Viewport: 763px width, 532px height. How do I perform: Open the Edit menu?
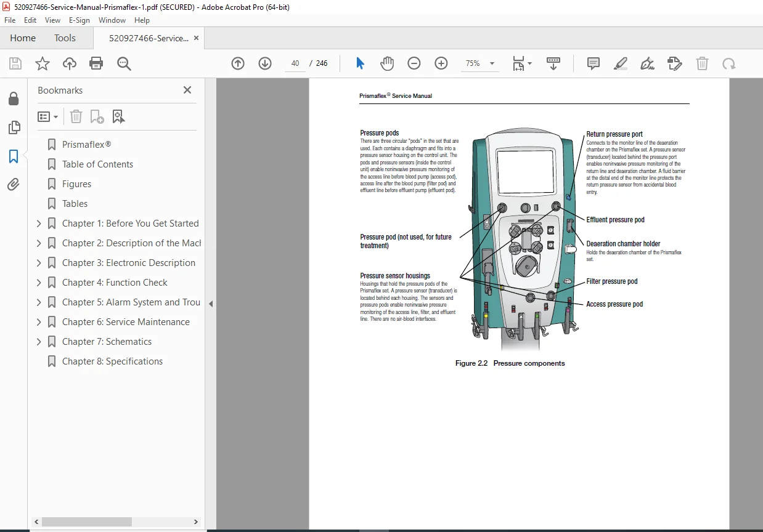tap(30, 20)
